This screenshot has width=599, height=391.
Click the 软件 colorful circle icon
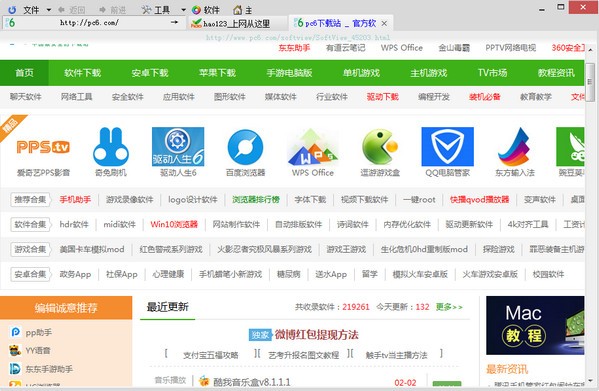coord(196,10)
